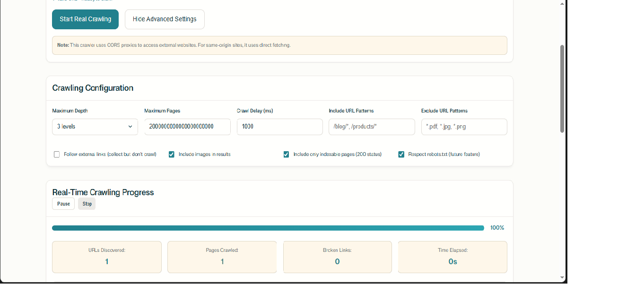Focus the Maximum Pages input field
This screenshot has height=284, width=644.
pyautogui.click(x=187, y=127)
